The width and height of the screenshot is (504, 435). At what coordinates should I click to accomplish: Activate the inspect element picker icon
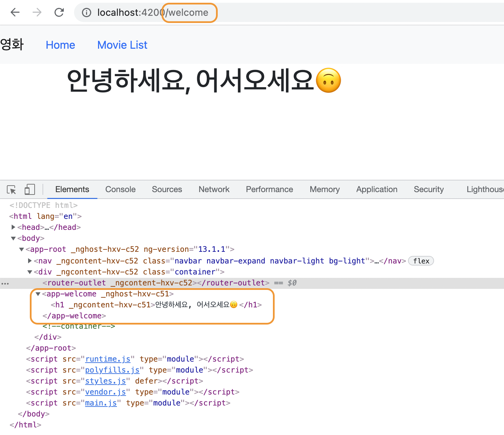[x=11, y=190]
